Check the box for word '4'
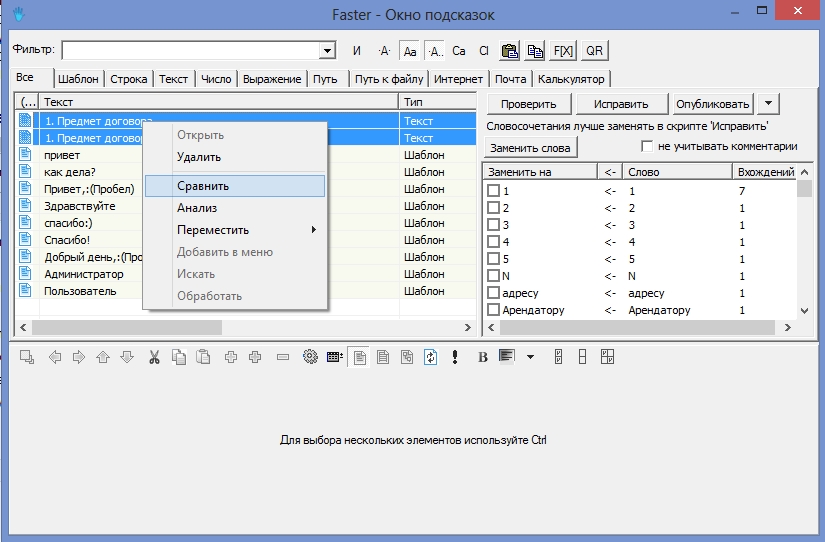825x542 pixels. click(x=494, y=242)
